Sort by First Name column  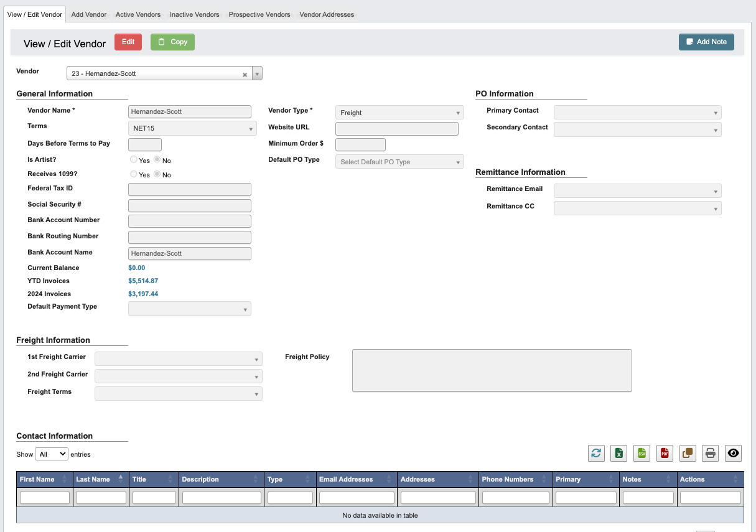pos(45,479)
